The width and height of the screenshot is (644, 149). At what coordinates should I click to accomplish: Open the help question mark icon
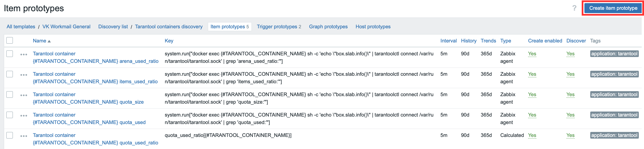pyautogui.click(x=574, y=8)
